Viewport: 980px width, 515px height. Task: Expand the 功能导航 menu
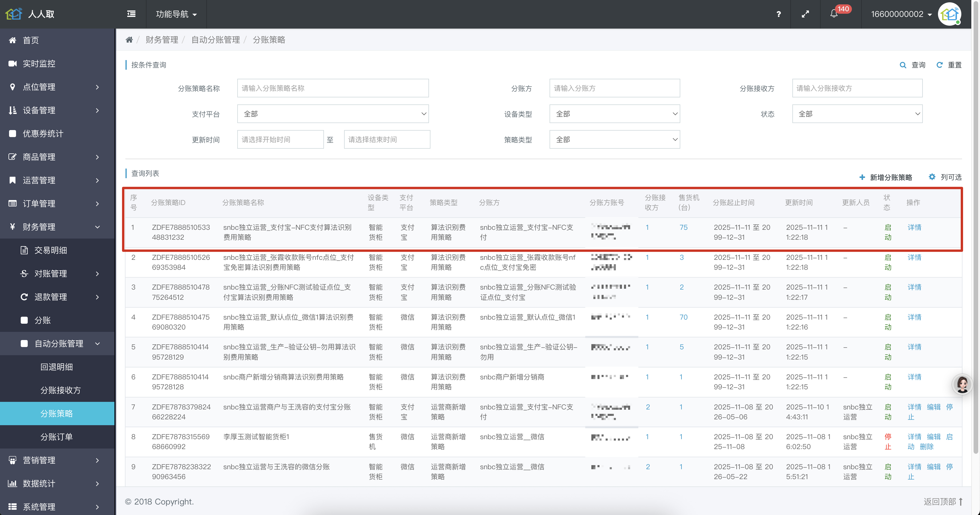pyautogui.click(x=176, y=14)
